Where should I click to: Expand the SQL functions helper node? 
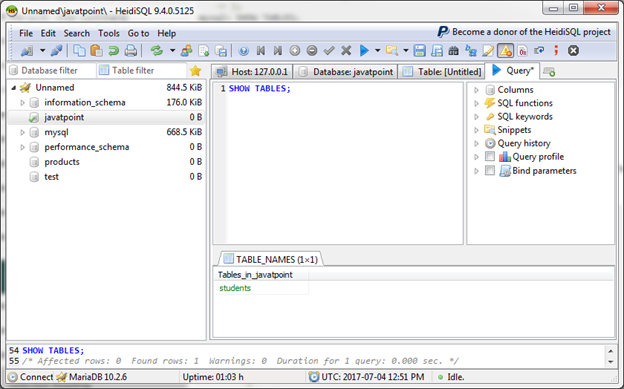click(x=476, y=104)
